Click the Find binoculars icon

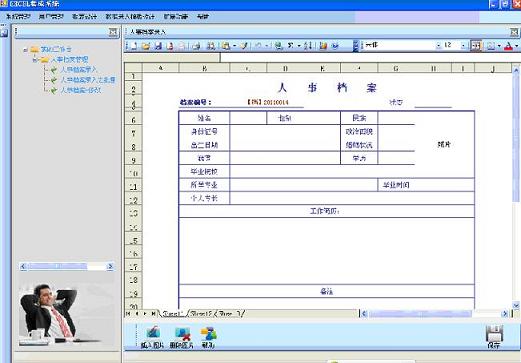click(211, 46)
